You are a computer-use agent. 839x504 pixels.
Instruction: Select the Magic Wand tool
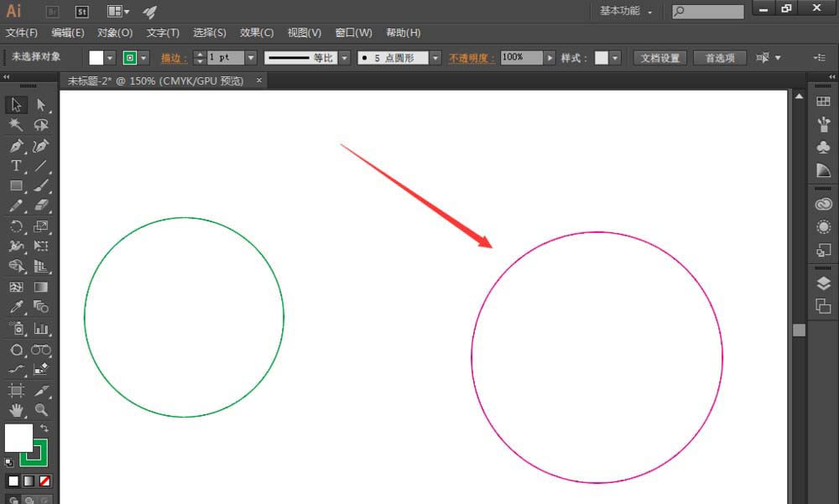pyautogui.click(x=16, y=125)
